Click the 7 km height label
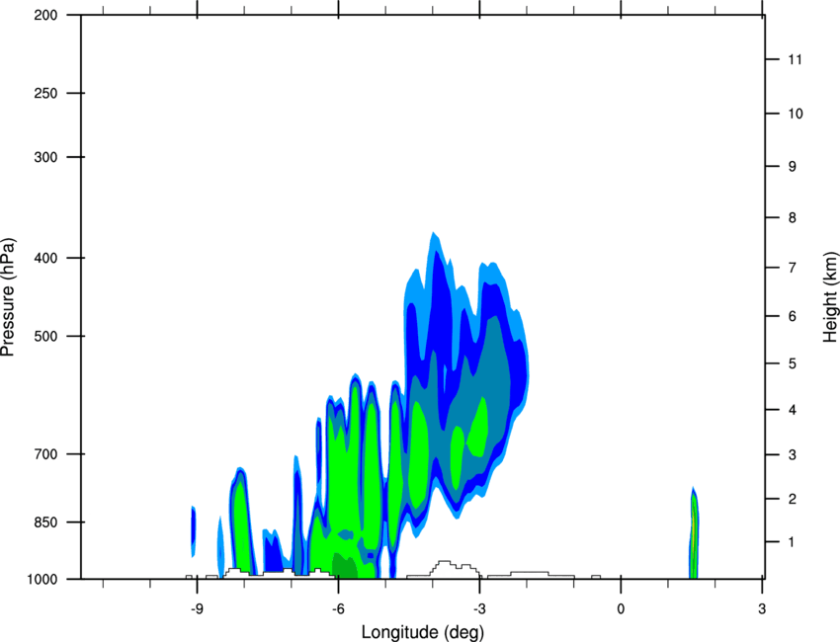Image resolution: width=840 pixels, height=642 pixels. point(793,268)
